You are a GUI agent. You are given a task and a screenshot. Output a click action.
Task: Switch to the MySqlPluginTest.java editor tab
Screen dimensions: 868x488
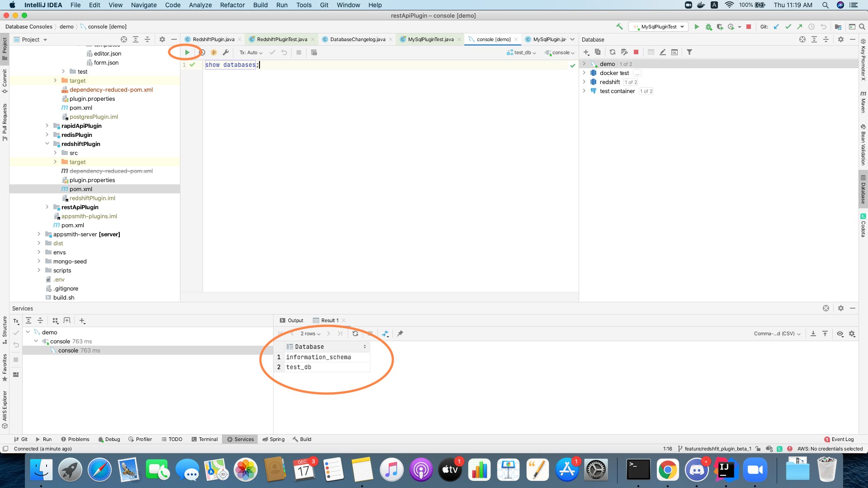pos(430,39)
